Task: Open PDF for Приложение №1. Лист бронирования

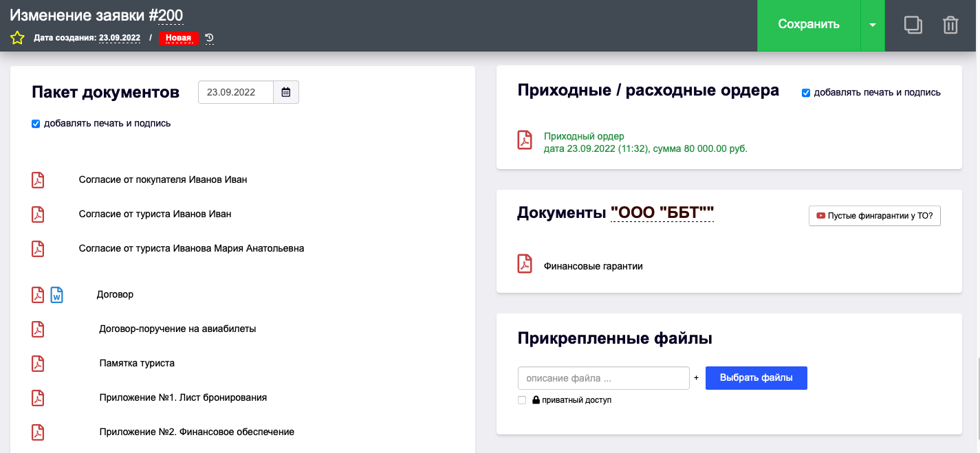Action: [38, 397]
